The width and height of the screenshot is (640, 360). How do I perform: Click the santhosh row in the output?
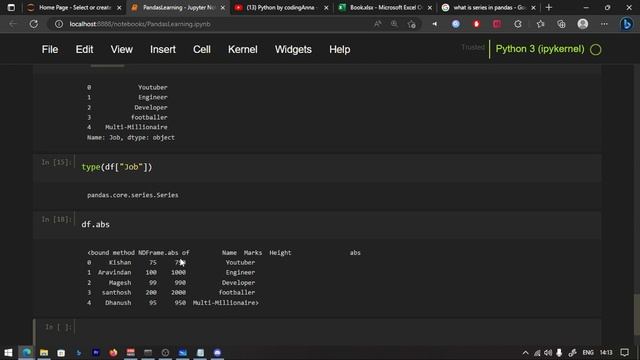point(171,293)
